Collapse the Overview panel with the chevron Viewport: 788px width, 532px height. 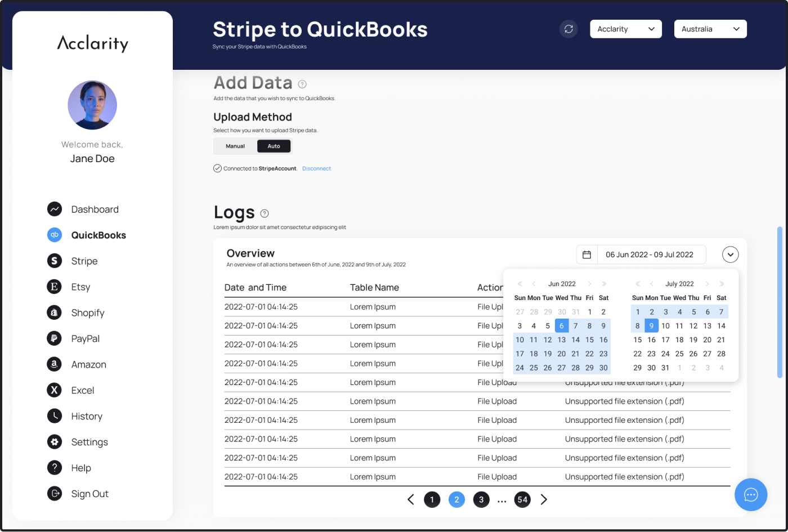pyautogui.click(x=730, y=254)
